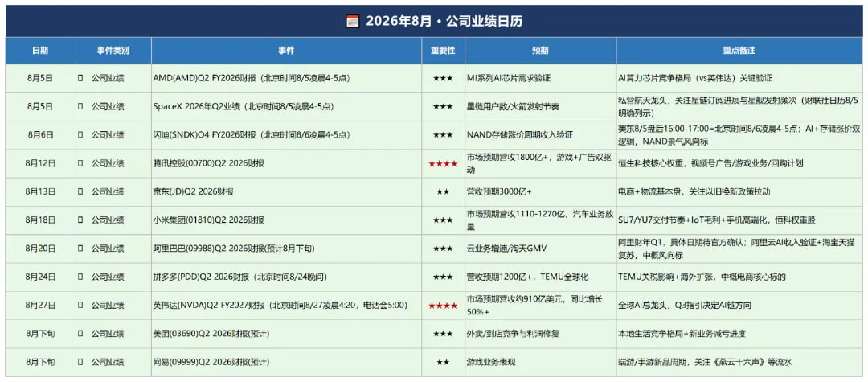Click the '全球AI总龙头，Q3指引决定AI链方向' note

[x=739, y=305]
